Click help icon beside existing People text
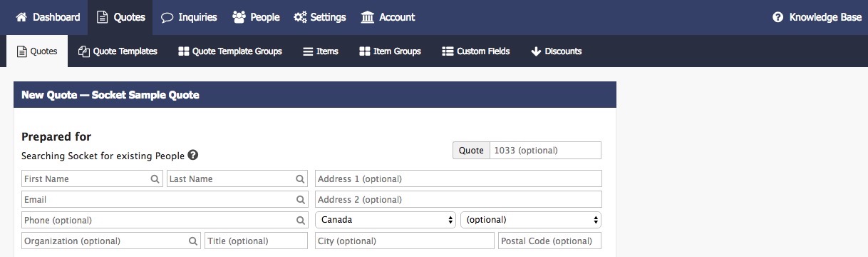Image resolution: width=868 pixels, height=257 pixels. point(193,155)
